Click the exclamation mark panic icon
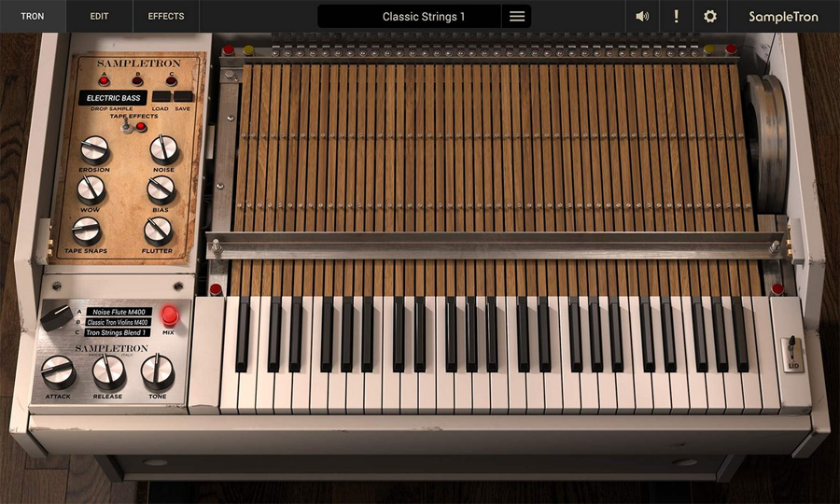The width and height of the screenshot is (840, 504). [x=676, y=16]
